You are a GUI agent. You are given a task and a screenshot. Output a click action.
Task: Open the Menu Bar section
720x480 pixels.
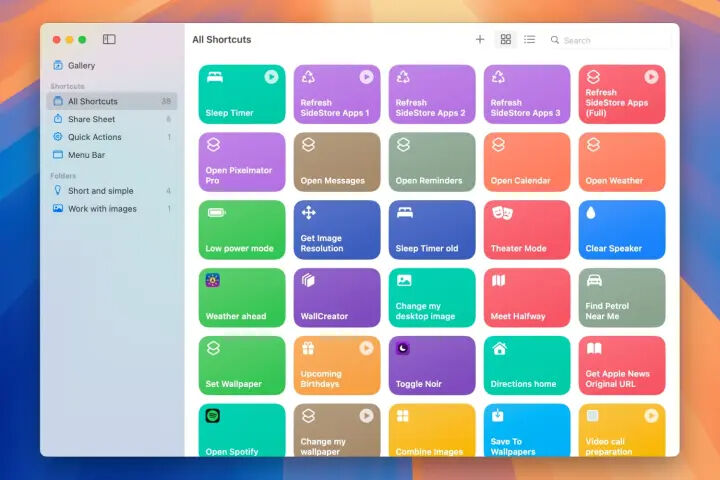(x=86, y=155)
